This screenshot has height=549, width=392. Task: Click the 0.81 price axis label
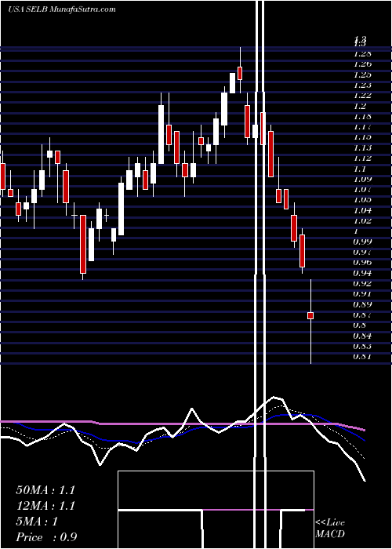click(362, 357)
